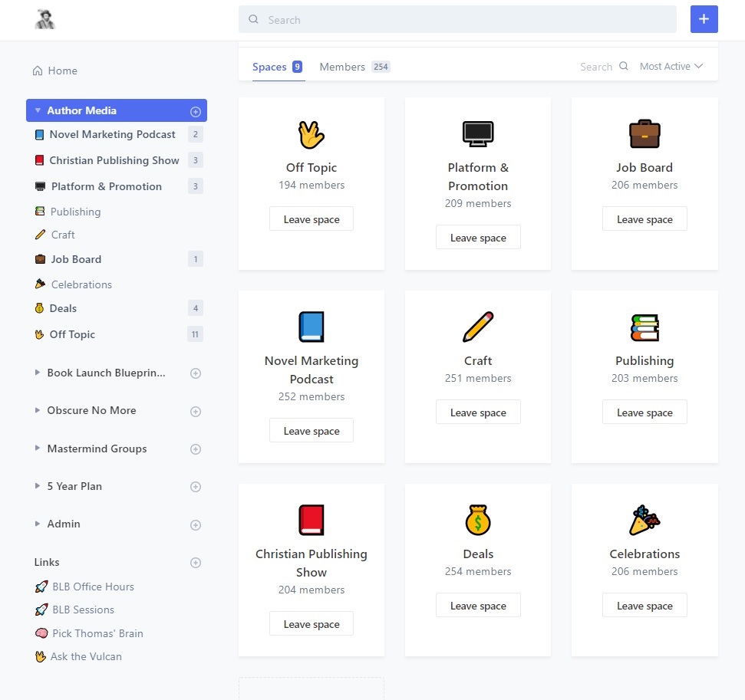Expand the Obscure No More group

coord(38,410)
